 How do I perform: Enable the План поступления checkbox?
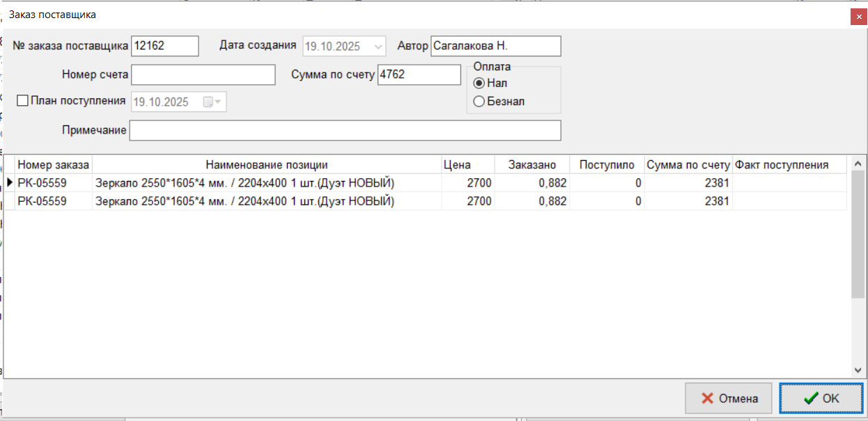(x=22, y=101)
